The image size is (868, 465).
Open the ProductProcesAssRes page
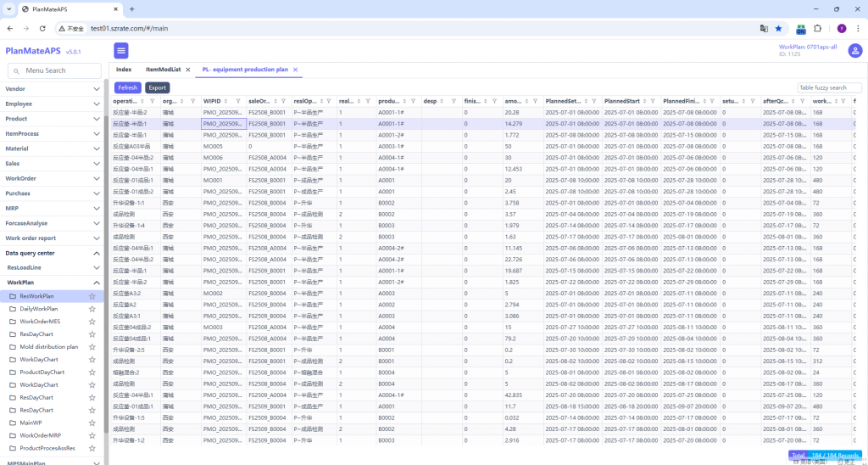tap(47, 448)
